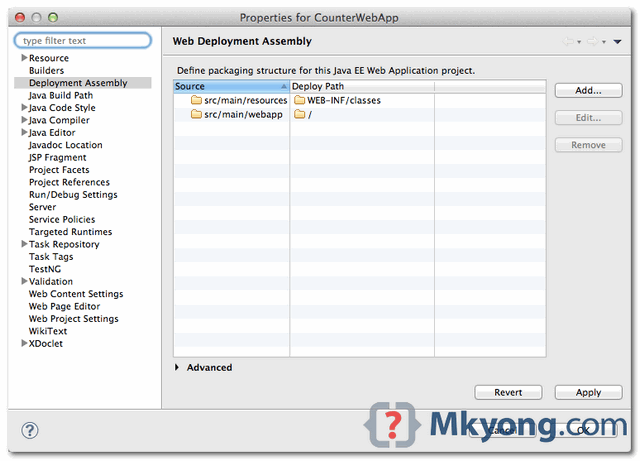This screenshot has height=461, width=640.
Task: Open back history dropdown arrow
Action: [579, 42]
